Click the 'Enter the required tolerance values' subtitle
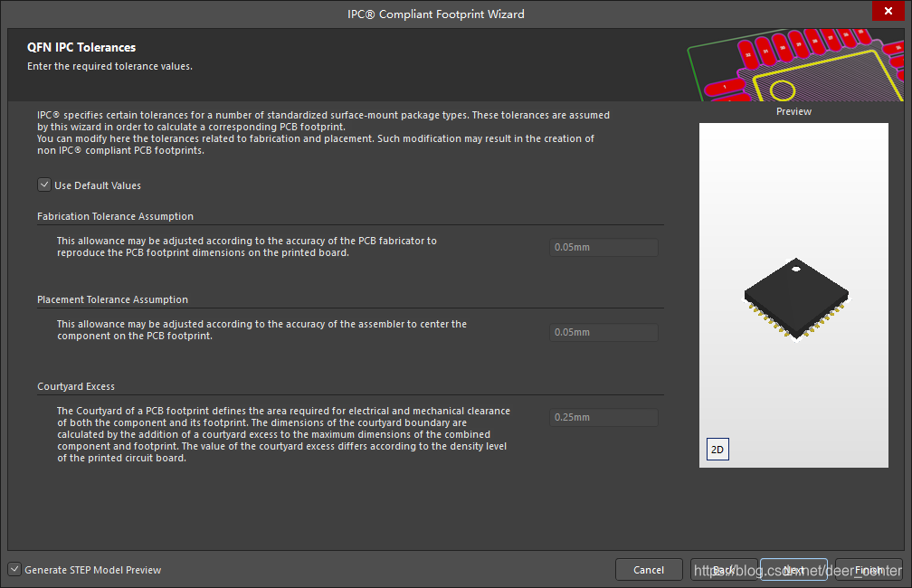Viewport: 912px width, 588px height. (x=109, y=66)
